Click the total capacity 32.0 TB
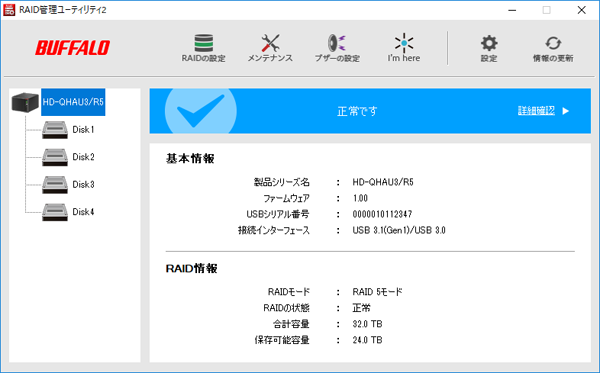Screen dimensions: 600x373 pyautogui.click(x=367, y=324)
